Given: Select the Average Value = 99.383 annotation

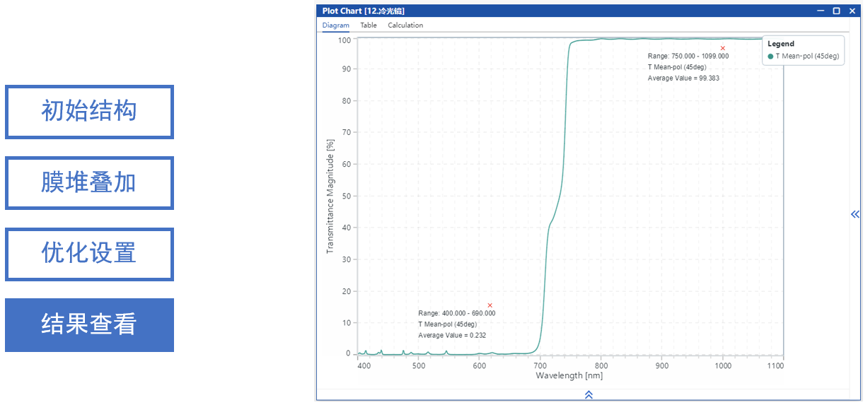Looking at the screenshot, I should tap(683, 78).
